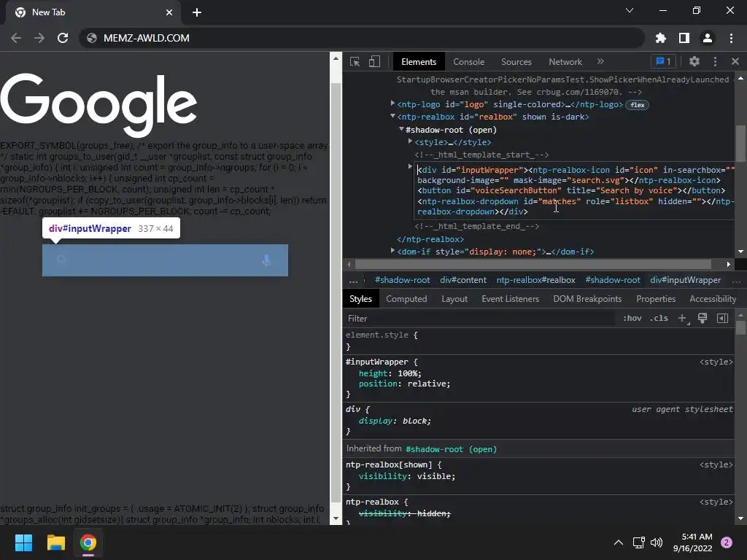This screenshot has height=560, width=747.
Task: Edit the visibility: visible declaration value
Action: [x=435, y=476]
